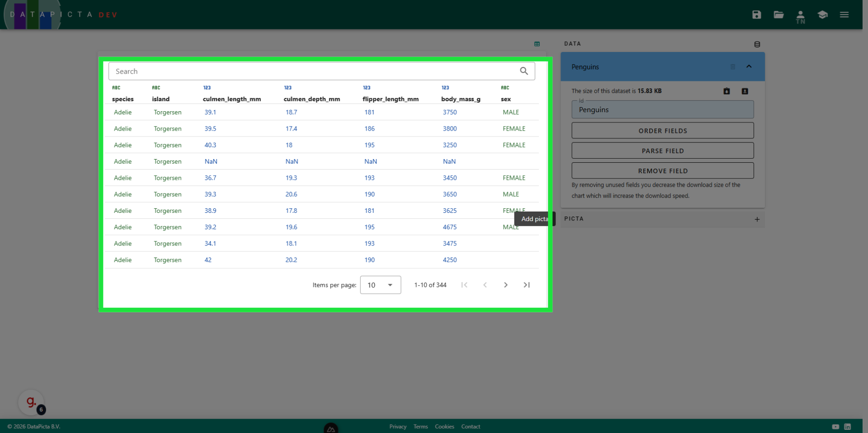
Task: Click the delete icon in the Penguins header
Action: point(733,67)
